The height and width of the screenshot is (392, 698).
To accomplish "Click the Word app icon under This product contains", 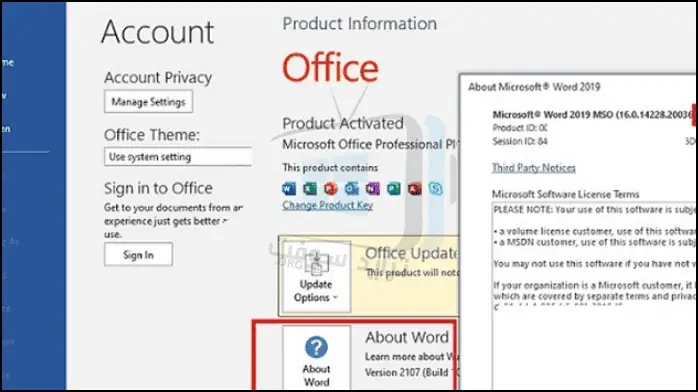I will pyautogui.click(x=289, y=189).
